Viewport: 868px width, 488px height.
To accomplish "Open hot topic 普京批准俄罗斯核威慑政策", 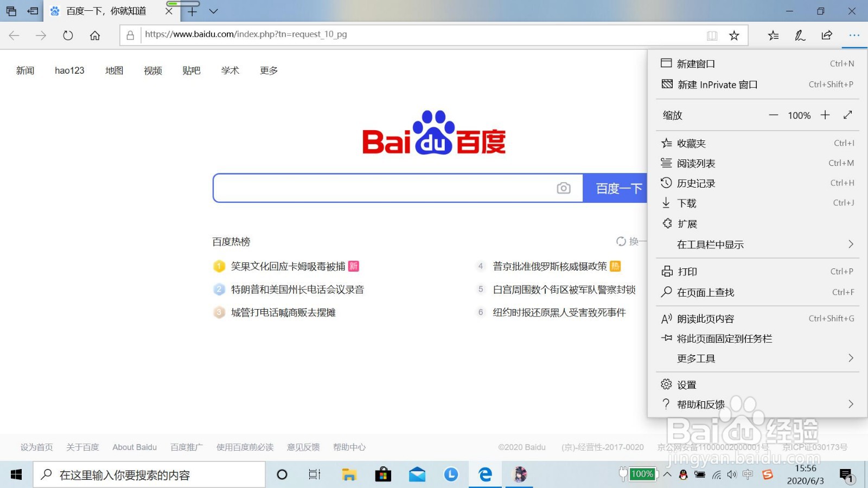I will click(x=550, y=266).
